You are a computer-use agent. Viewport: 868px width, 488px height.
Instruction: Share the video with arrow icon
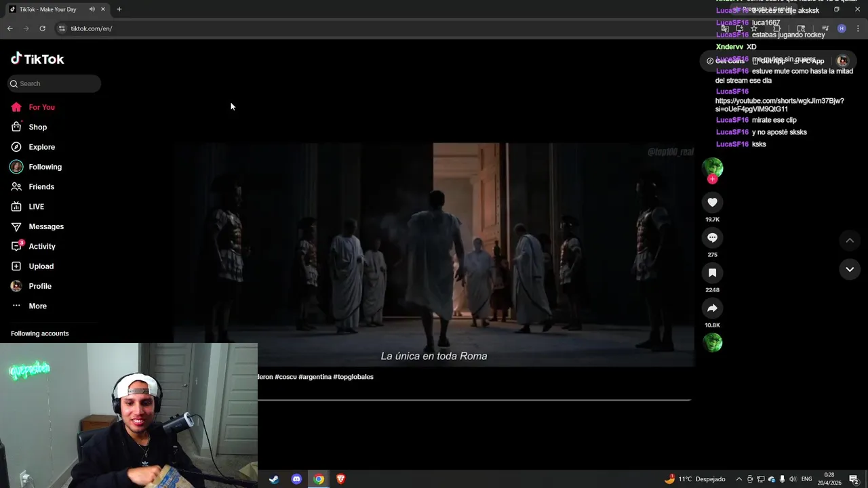point(712,308)
